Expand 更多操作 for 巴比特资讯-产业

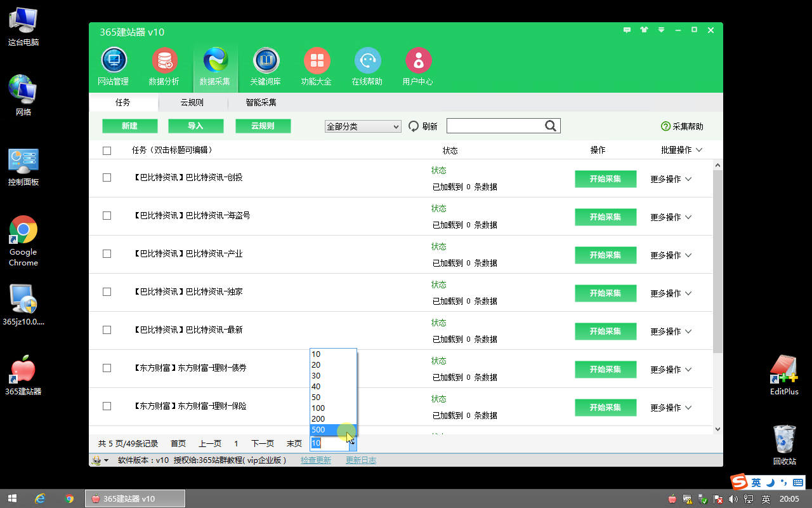coord(671,255)
